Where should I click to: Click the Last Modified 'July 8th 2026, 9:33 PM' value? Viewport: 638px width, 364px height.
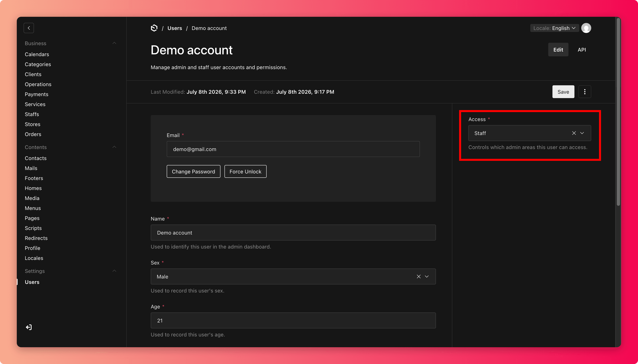click(216, 92)
